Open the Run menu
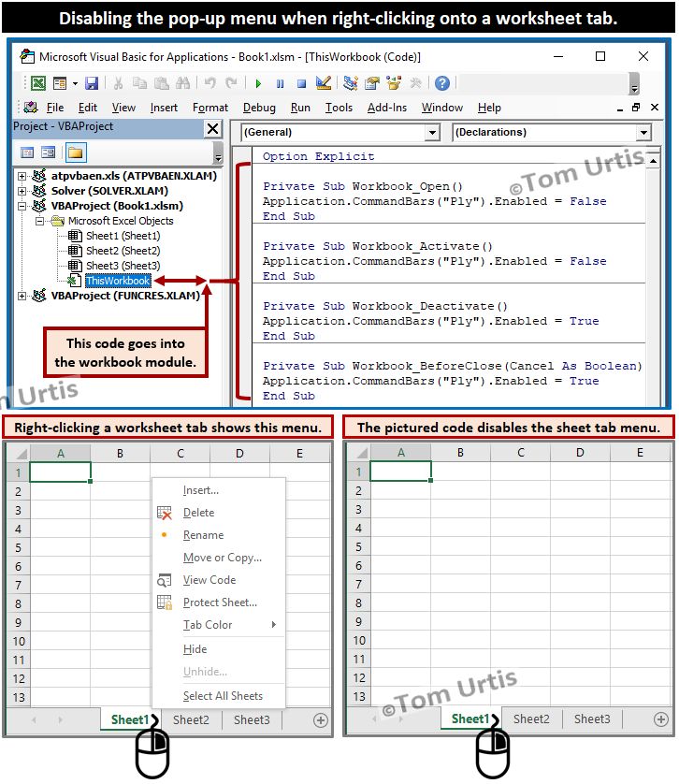The image size is (679, 784). tap(300, 108)
